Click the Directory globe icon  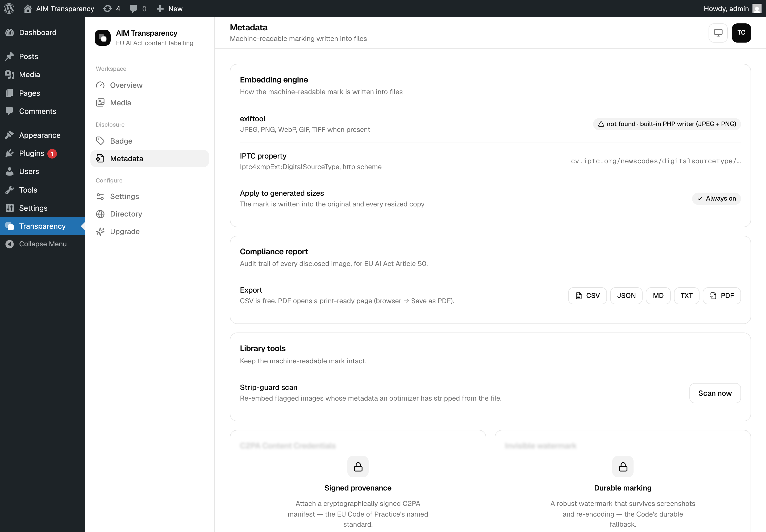(x=100, y=214)
